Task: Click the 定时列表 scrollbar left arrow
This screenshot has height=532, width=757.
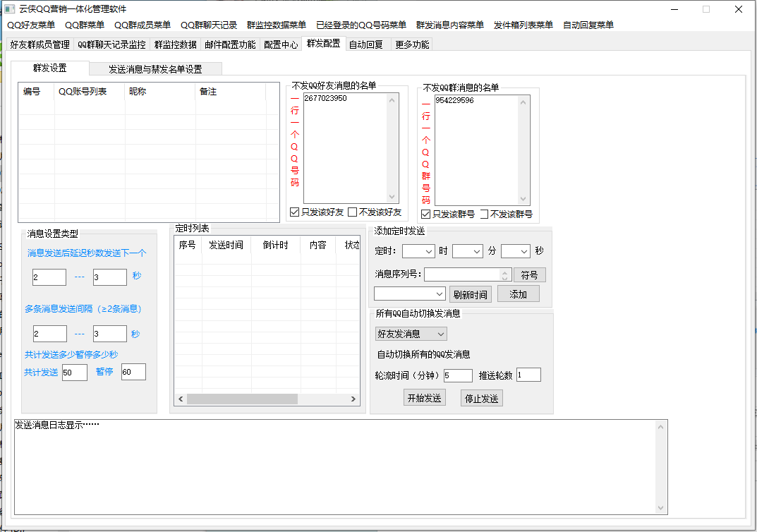Action: [x=181, y=399]
